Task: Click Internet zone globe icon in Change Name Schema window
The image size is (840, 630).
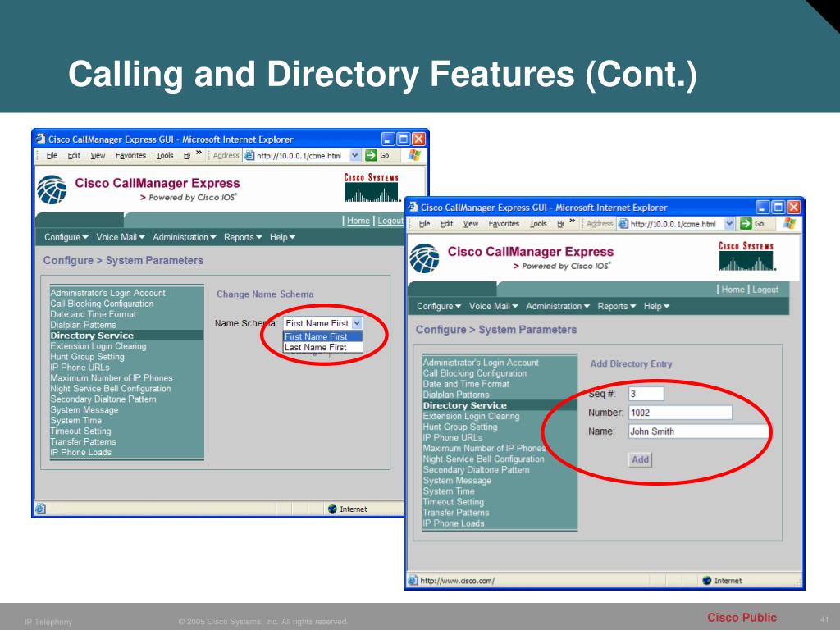Action: tap(332, 509)
